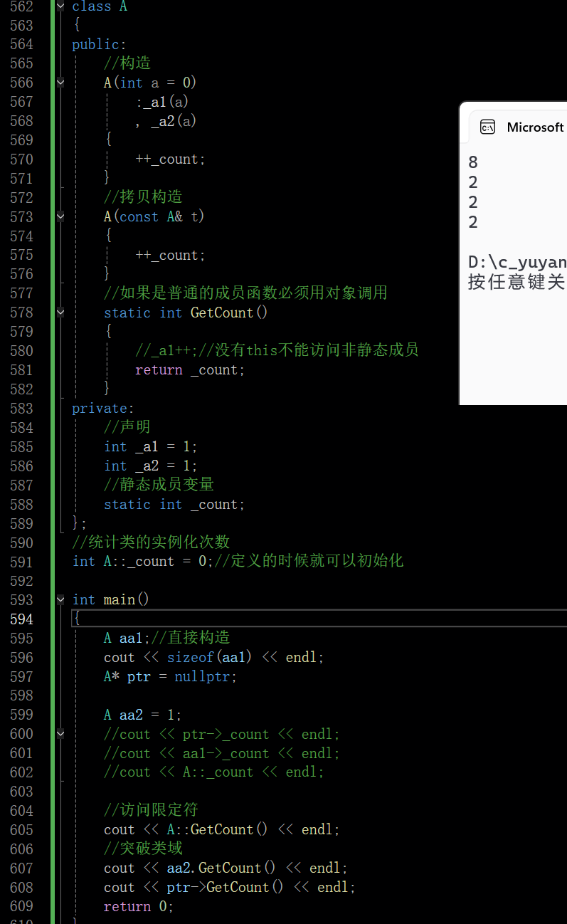The image size is (567, 924).
Task: Click the '//静态成员变量' comment
Action: coord(159,485)
